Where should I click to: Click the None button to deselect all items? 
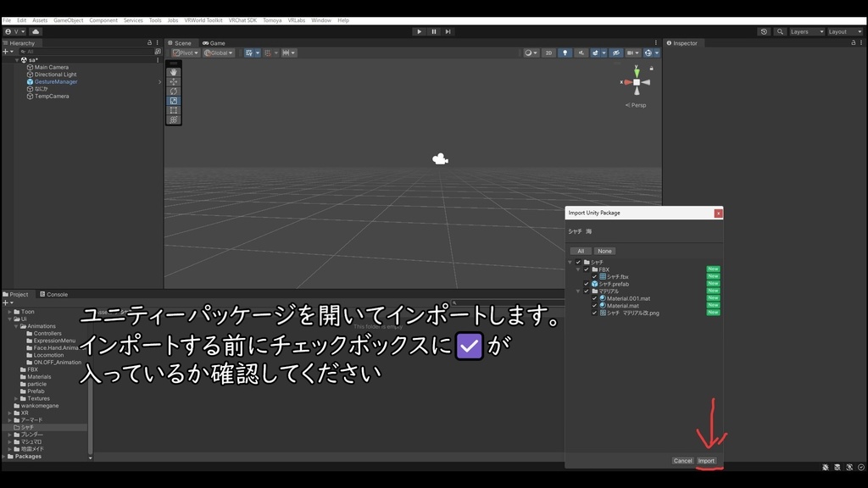tap(605, 251)
